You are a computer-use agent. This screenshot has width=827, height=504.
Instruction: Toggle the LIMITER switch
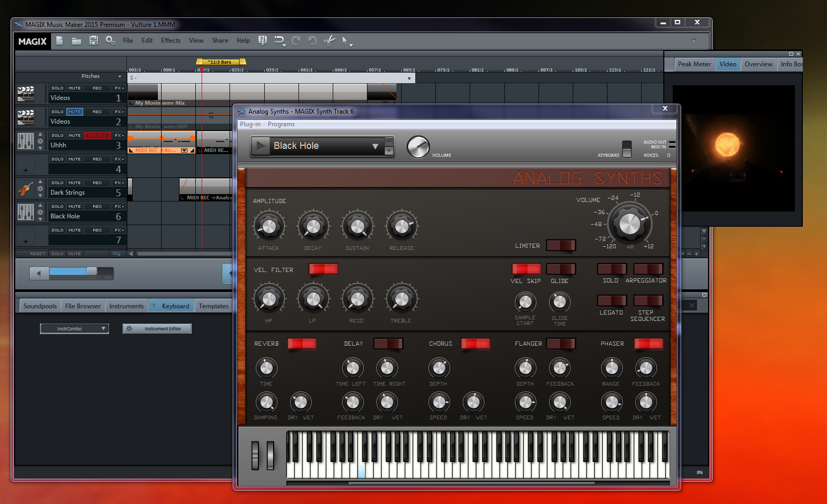point(561,245)
